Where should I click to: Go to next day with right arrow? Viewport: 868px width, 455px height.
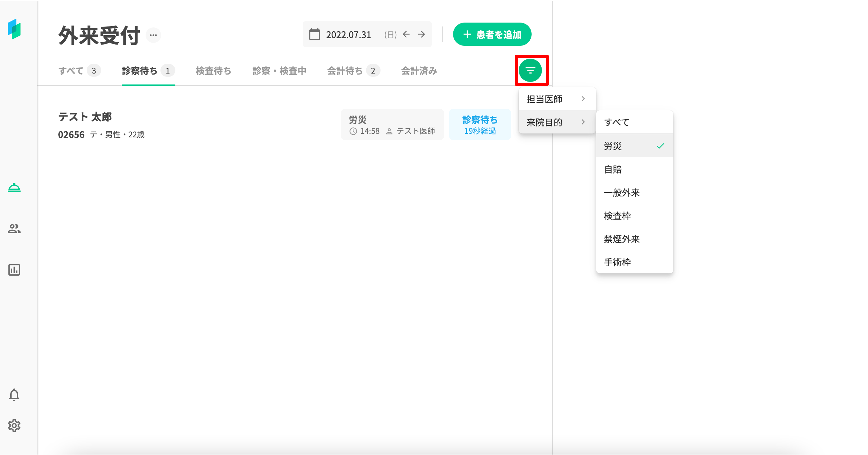point(422,34)
